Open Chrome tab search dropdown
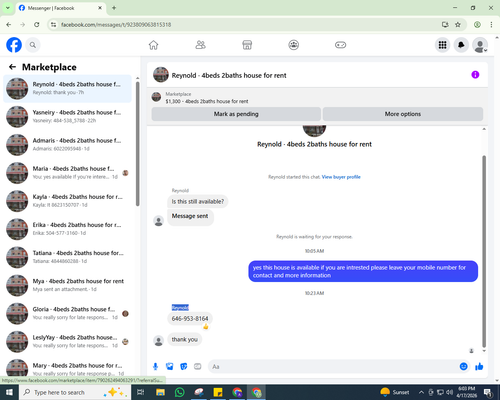 pos(8,8)
